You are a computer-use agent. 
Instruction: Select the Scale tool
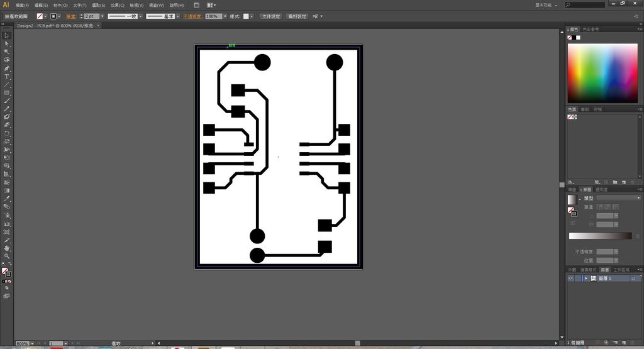[x=6, y=141]
